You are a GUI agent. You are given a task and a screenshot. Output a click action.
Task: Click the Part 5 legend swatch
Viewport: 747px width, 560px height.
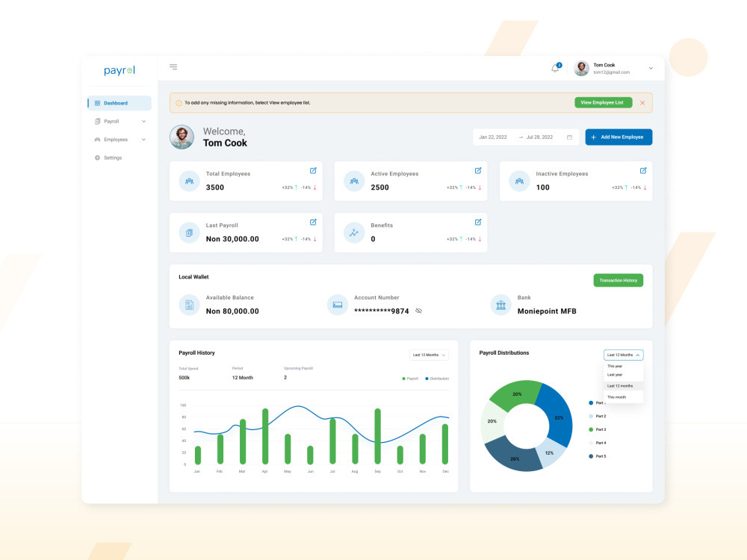click(591, 456)
